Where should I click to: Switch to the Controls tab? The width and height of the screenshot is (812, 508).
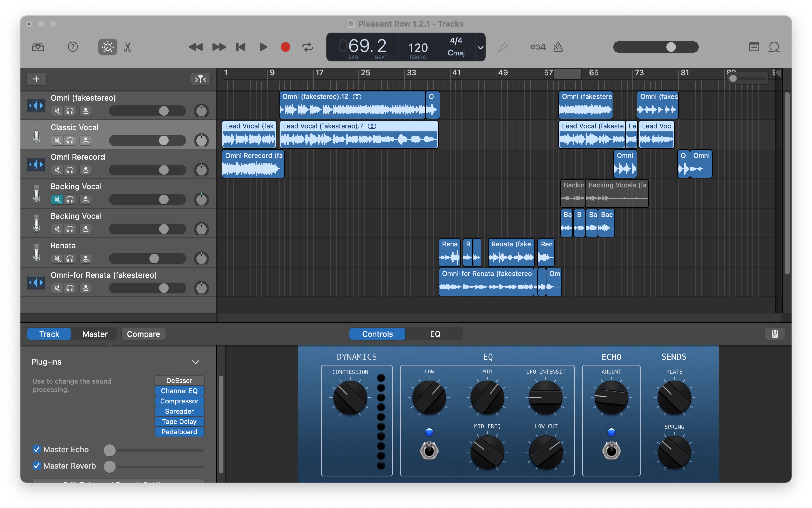[x=377, y=334]
